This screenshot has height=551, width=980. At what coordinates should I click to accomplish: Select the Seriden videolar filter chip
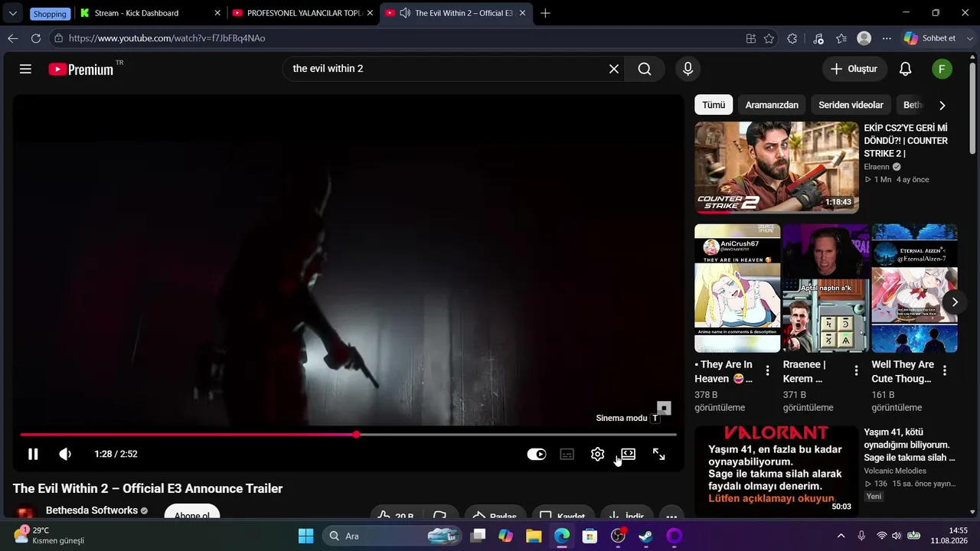[x=851, y=105]
